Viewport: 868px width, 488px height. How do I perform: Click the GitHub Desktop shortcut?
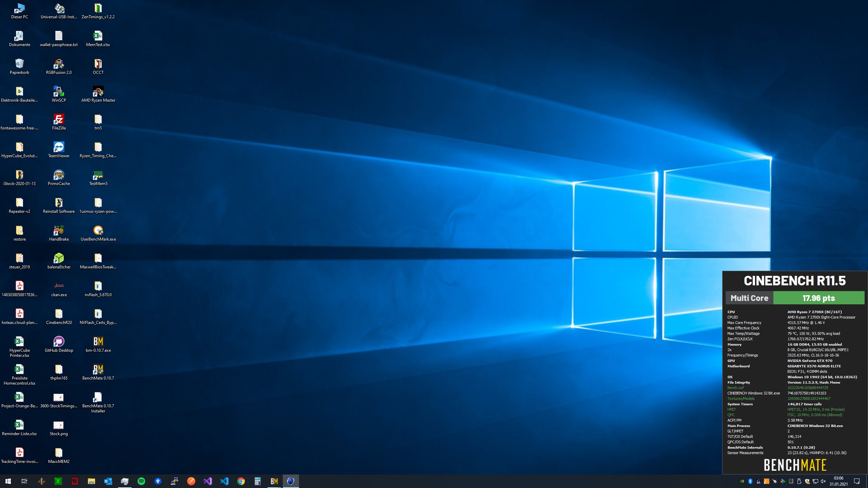click(x=59, y=344)
